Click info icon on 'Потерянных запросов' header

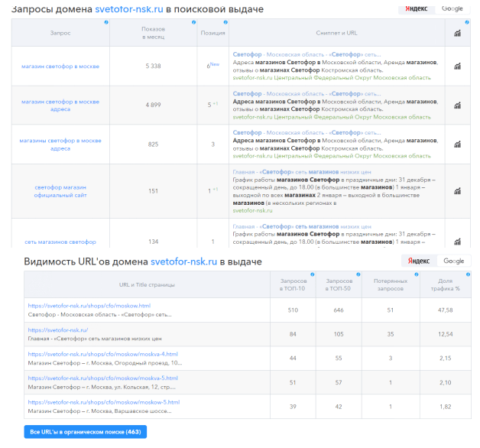417,274
